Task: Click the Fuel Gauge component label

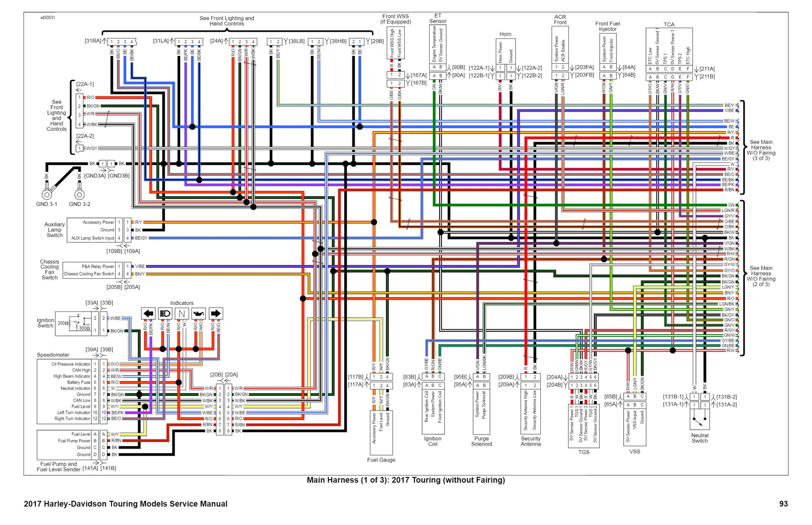Action: click(381, 460)
